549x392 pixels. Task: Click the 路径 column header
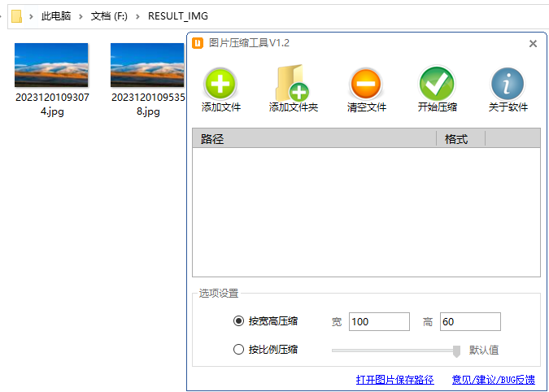(x=315, y=138)
